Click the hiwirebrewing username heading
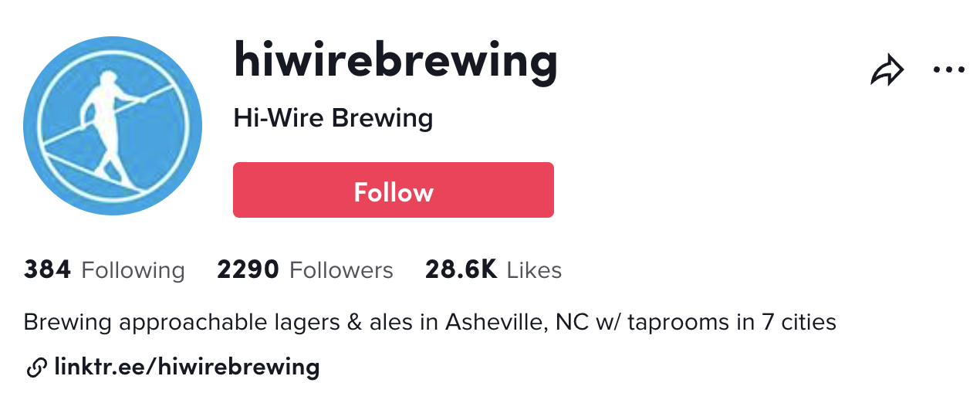The image size is (980, 420). pos(395,62)
